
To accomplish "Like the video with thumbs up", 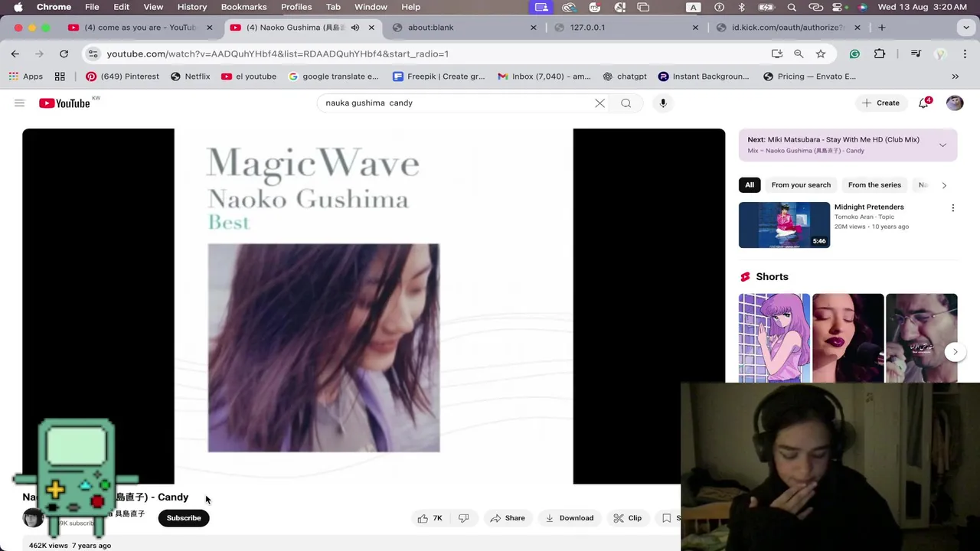I will pos(430,518).
